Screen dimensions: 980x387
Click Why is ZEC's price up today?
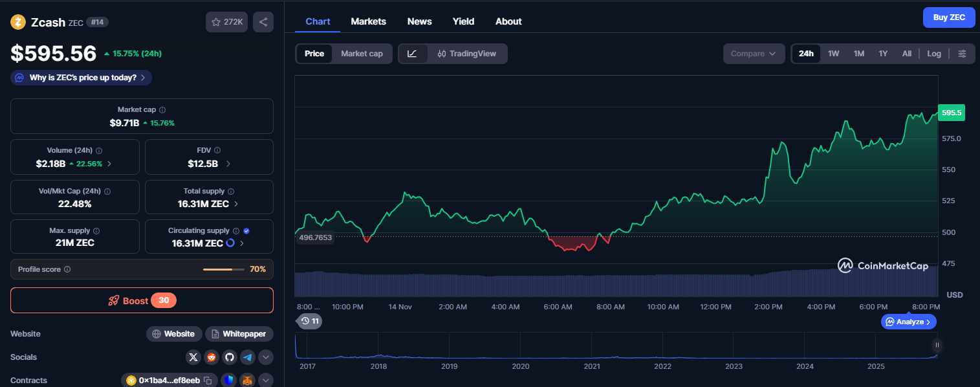[82, 78]
